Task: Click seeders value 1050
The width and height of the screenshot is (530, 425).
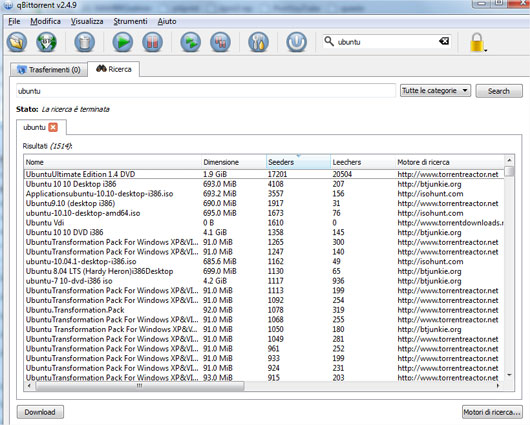Action: 275,329
